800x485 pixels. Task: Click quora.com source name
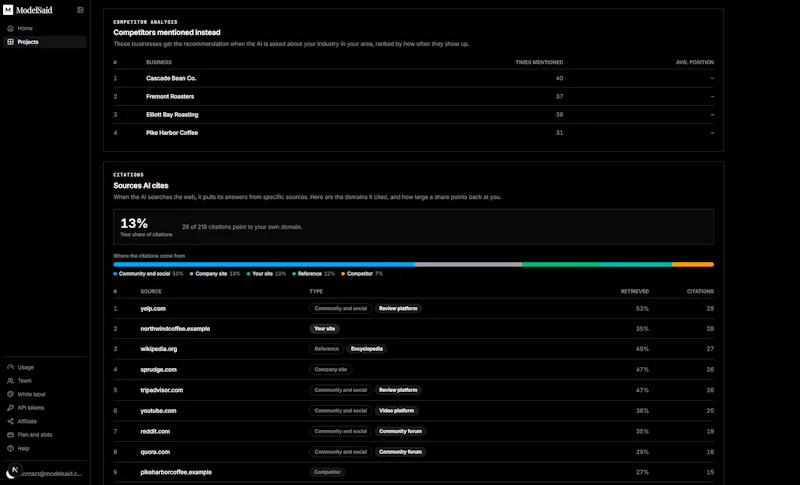click(x=155, y=452)
